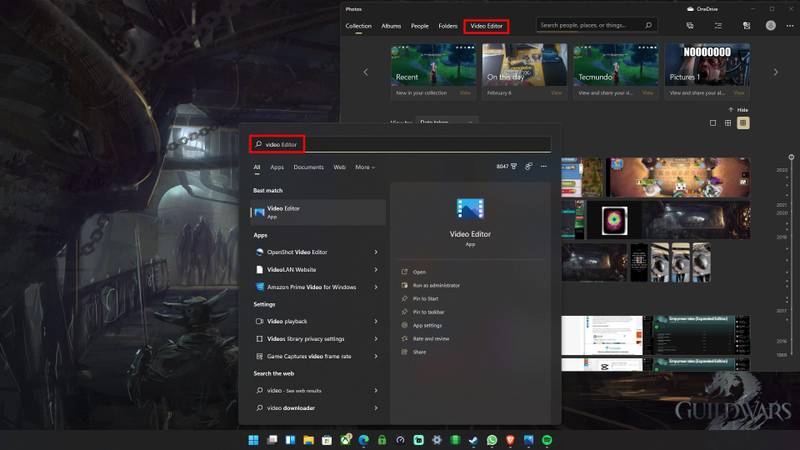Click inside the Windows search field

(x=401, y=144)
